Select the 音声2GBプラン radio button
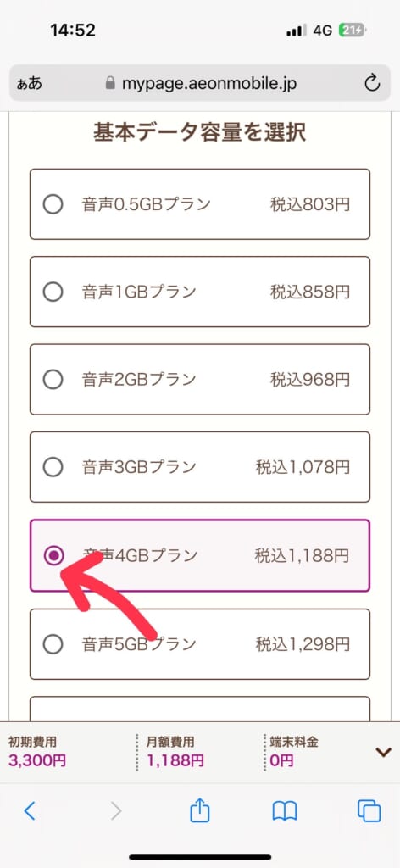Image resolution: width=400 pixels, height=868 pixels. 53,380
